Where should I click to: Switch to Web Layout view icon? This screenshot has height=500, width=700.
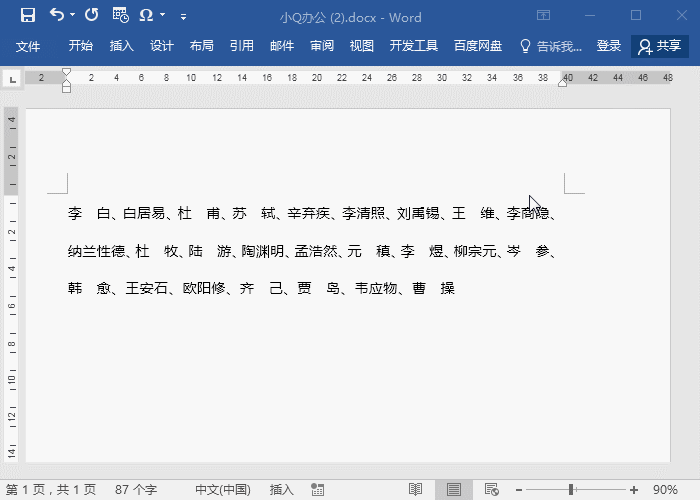click(x=492, y=490)
